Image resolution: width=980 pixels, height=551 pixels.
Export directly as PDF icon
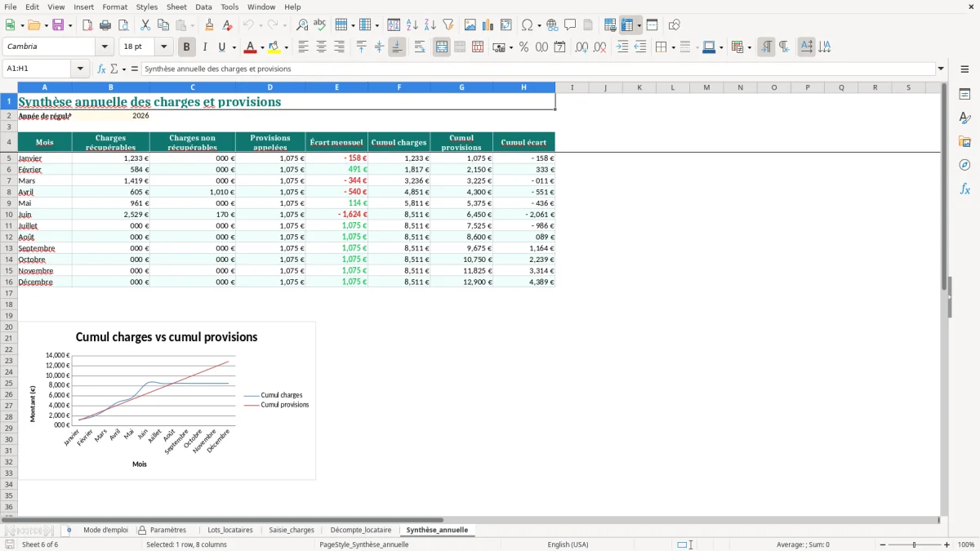(x=87, y=25)
